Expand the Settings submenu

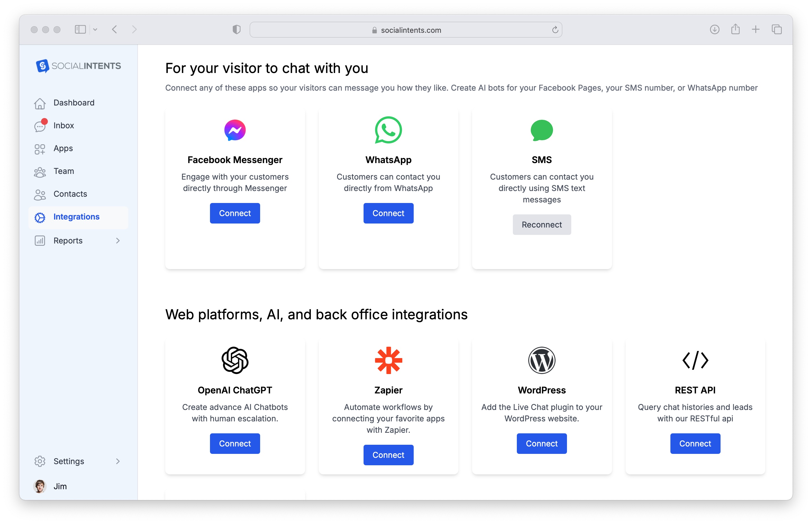(x=118, y=461)
